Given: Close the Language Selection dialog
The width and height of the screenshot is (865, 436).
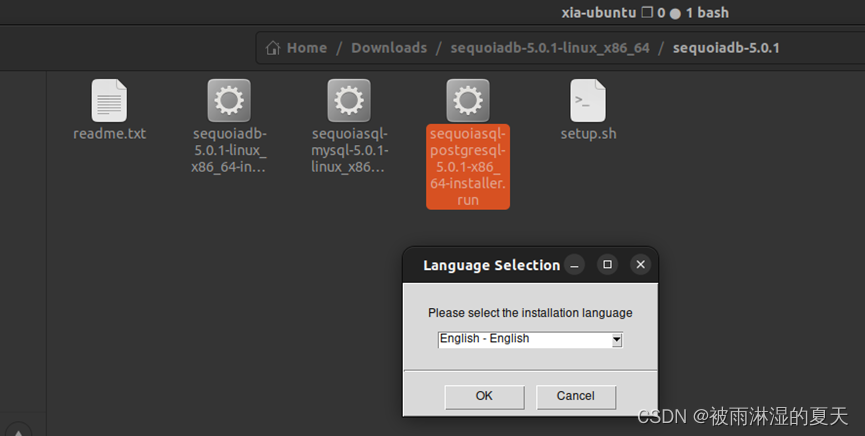Looking at the screenshot, I should (x=640, y=265).
